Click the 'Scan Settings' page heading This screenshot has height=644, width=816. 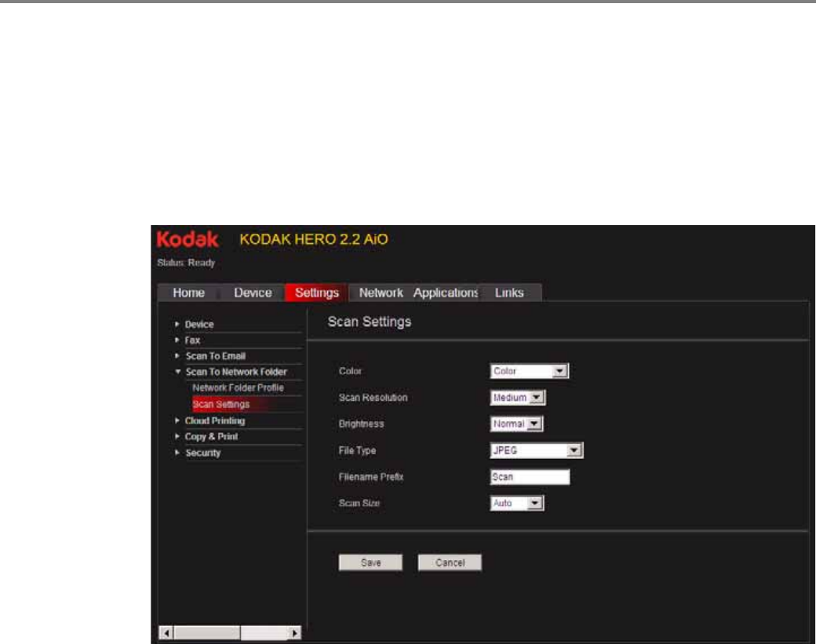coord(370,322)
